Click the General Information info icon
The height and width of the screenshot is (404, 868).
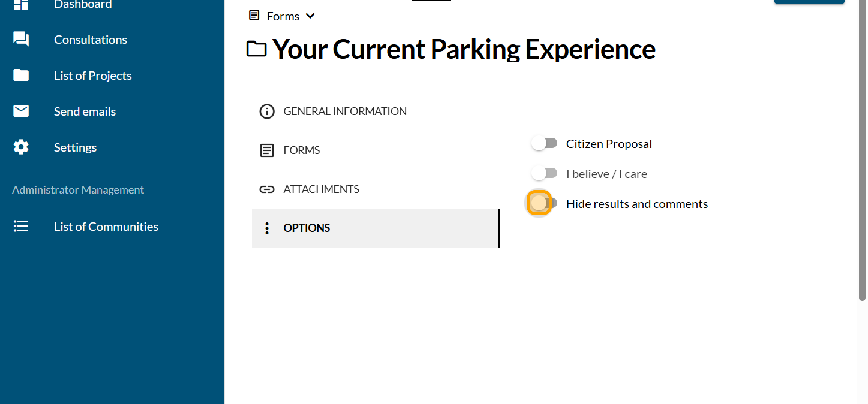267,111
